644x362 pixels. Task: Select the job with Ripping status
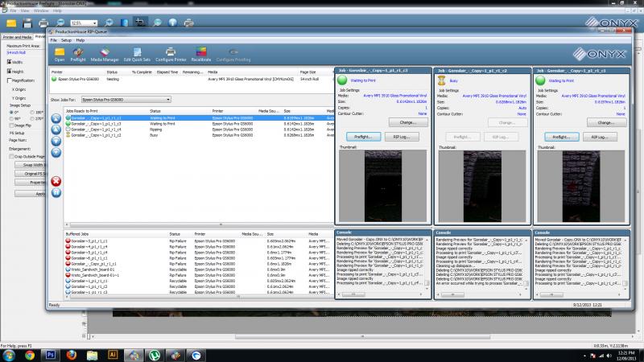[x=200, y=130]
